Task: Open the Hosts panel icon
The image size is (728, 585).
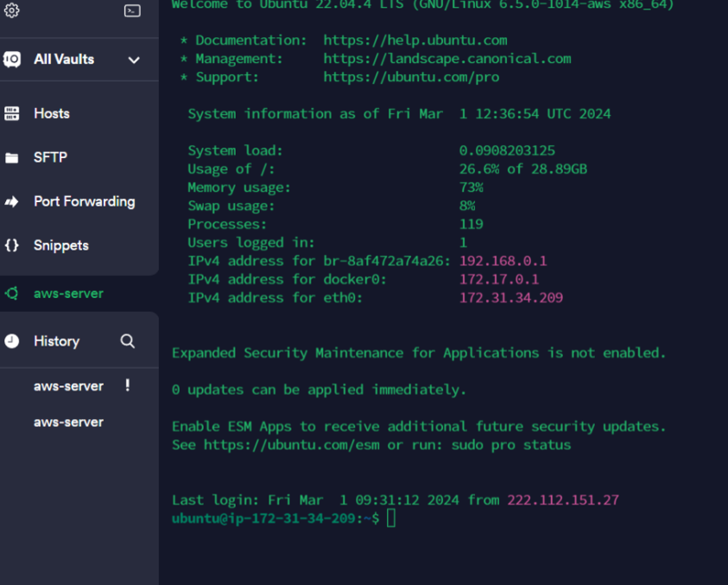Action: (x=12, y=113)
